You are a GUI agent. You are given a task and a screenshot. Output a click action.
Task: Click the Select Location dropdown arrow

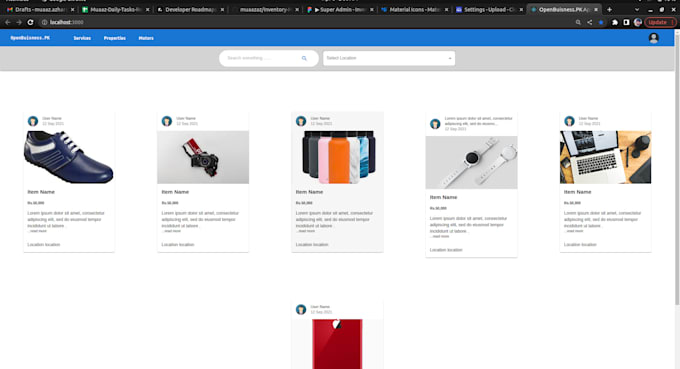point(450,58)
